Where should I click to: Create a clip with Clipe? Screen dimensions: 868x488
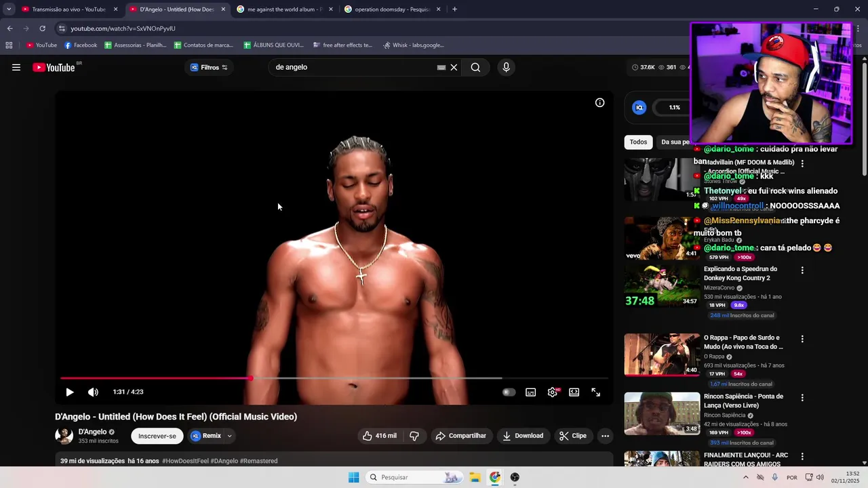573,436
